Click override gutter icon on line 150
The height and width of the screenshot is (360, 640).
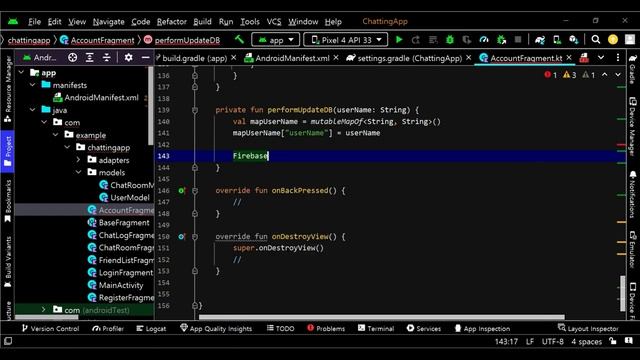point(182,237)
